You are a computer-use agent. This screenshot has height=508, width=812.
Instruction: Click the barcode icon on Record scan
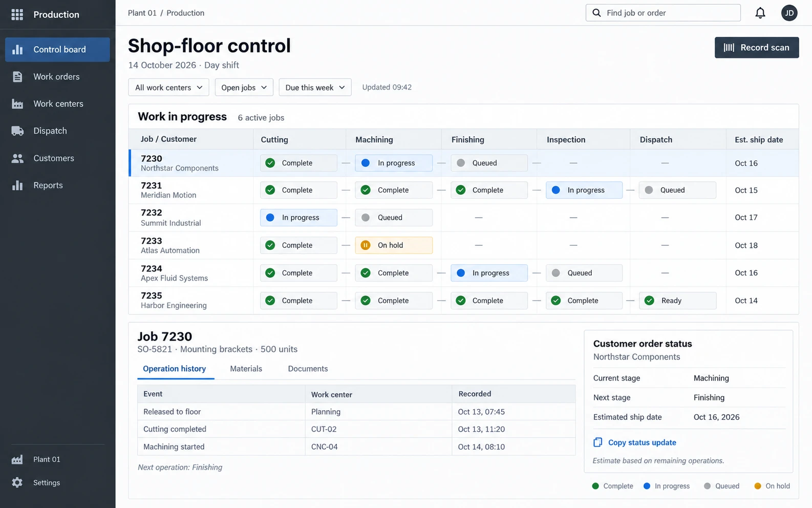coord(729,48)
